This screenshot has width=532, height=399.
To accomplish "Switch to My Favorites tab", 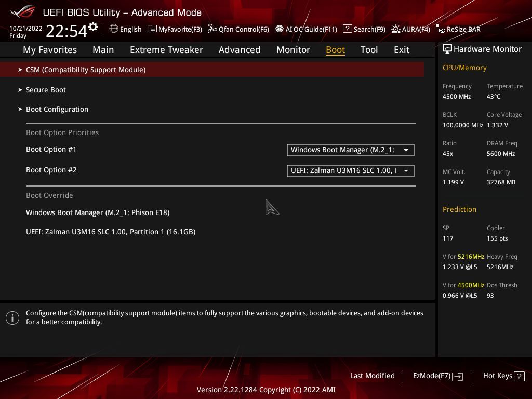I will tap(50, 50).
